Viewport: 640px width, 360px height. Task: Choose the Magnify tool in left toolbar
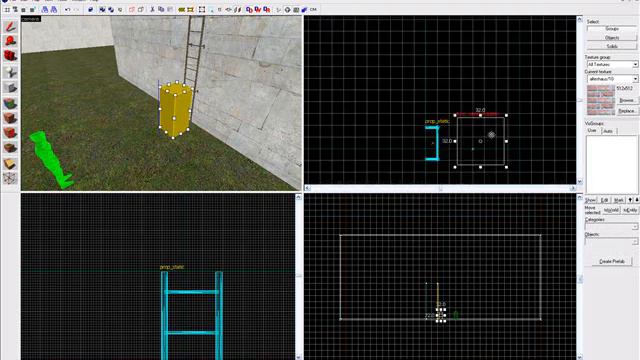[10, 41]
